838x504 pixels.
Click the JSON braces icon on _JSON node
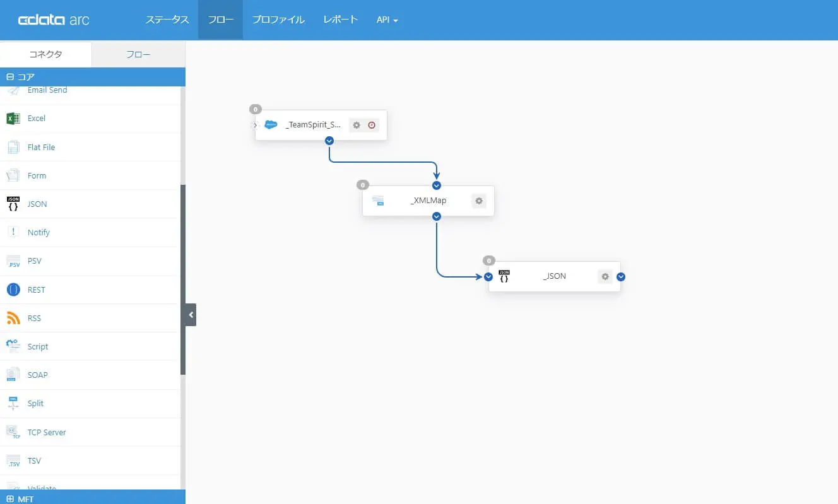click(x=504, y=276)
